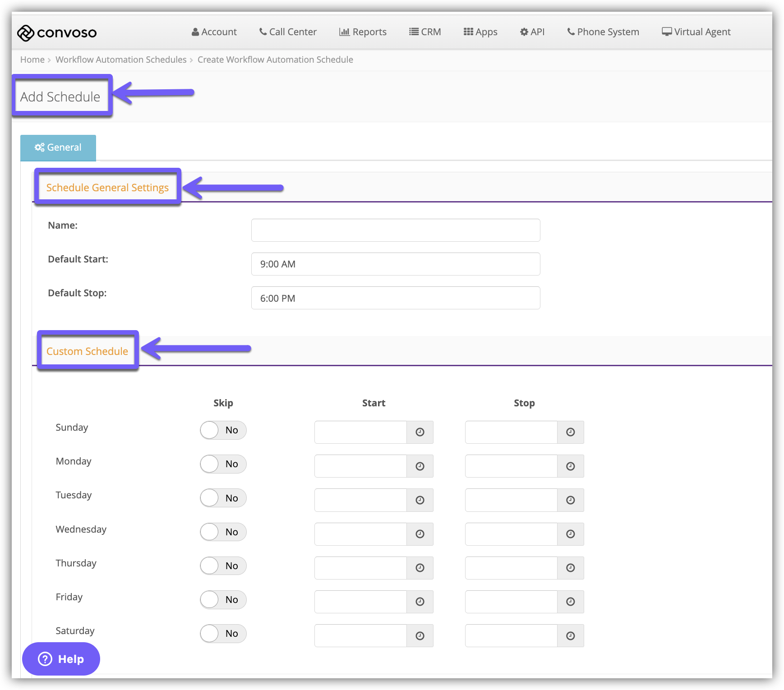Toggle Skip switch for Sunday
The image size is (784, 690).
[223, 430]
